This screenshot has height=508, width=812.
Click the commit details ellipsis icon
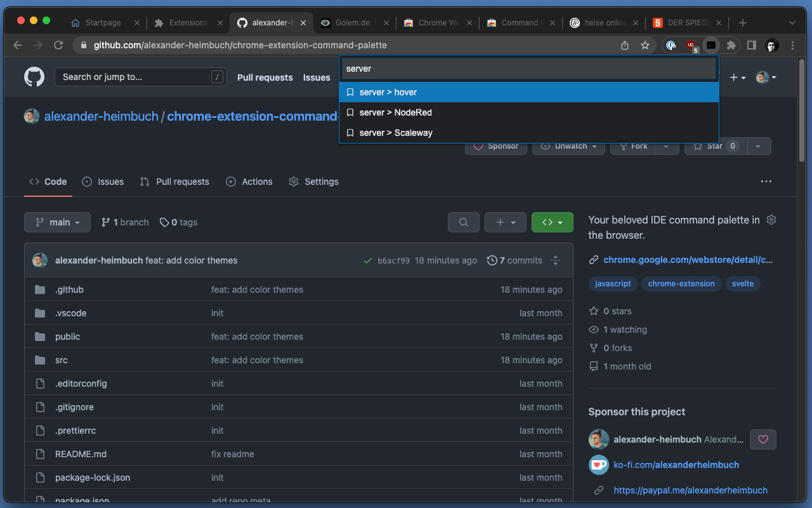tap(556, 260)
